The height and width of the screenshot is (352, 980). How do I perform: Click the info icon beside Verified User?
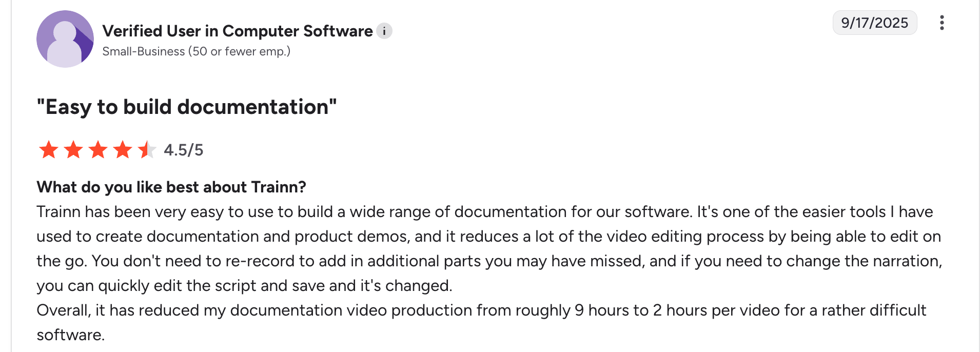click(384, 31)
